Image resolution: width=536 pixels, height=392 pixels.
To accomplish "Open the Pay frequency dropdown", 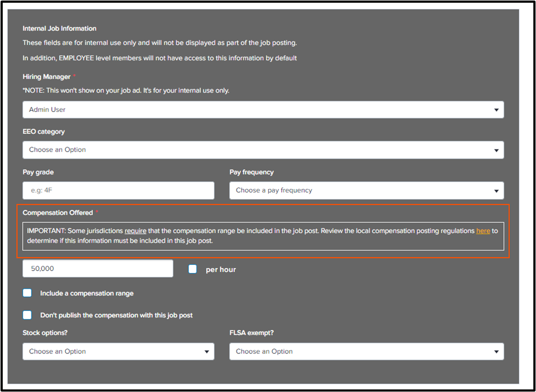I will pyautogui.click(x=366, y=190).
